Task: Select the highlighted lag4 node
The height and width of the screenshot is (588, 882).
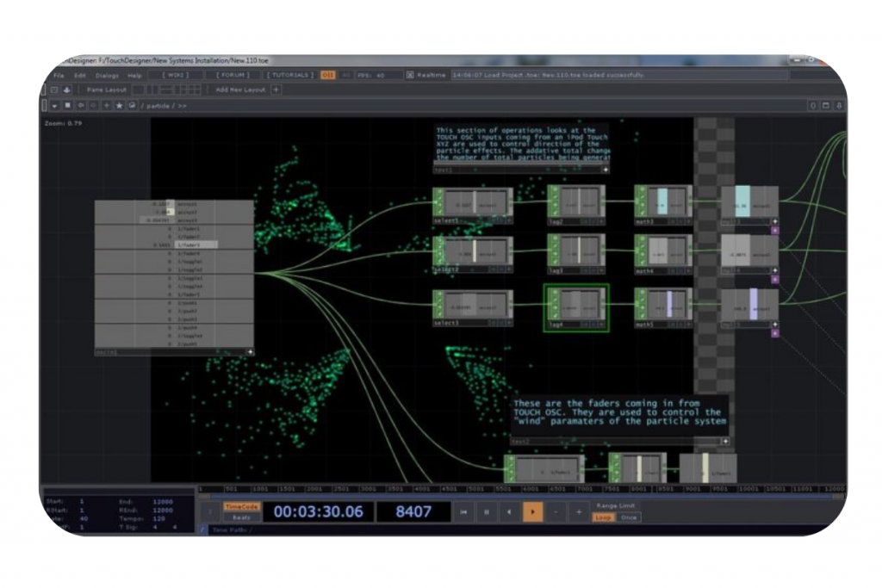Action: pos(576,307)
